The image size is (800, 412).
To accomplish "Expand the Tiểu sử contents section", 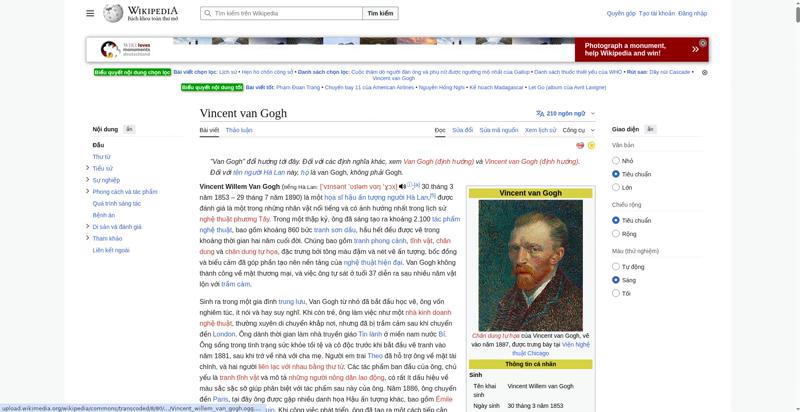I will 88,168.
